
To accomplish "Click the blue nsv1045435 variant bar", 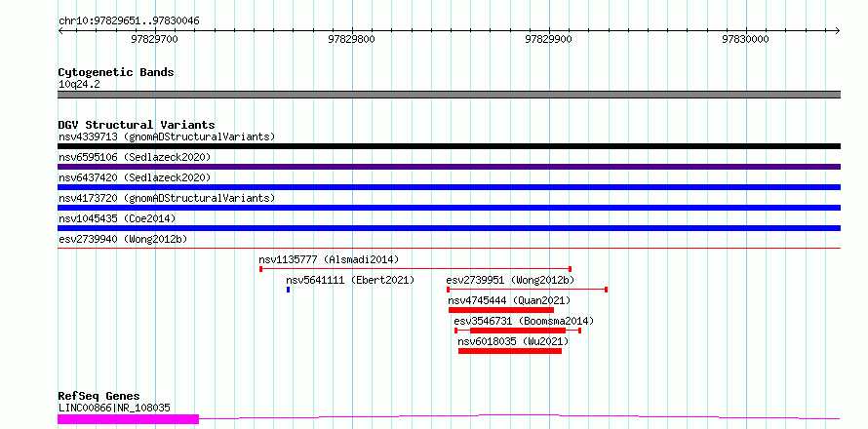I will 449,228.
